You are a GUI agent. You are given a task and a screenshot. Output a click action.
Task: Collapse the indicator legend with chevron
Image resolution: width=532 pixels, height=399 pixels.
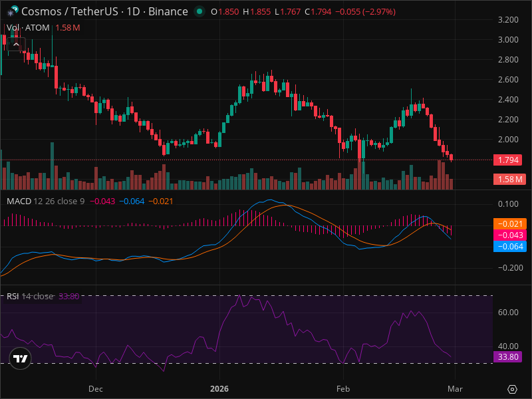(16, 45)
